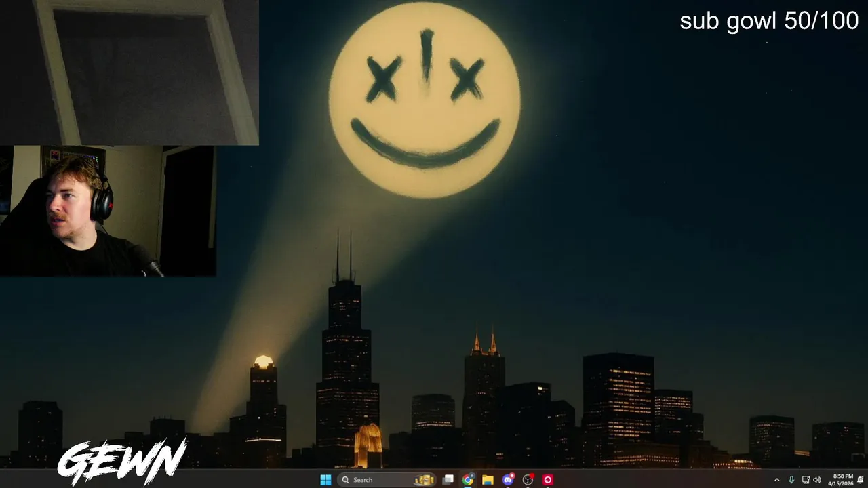Open File Explorer from the taskbar

coord(488,480)
